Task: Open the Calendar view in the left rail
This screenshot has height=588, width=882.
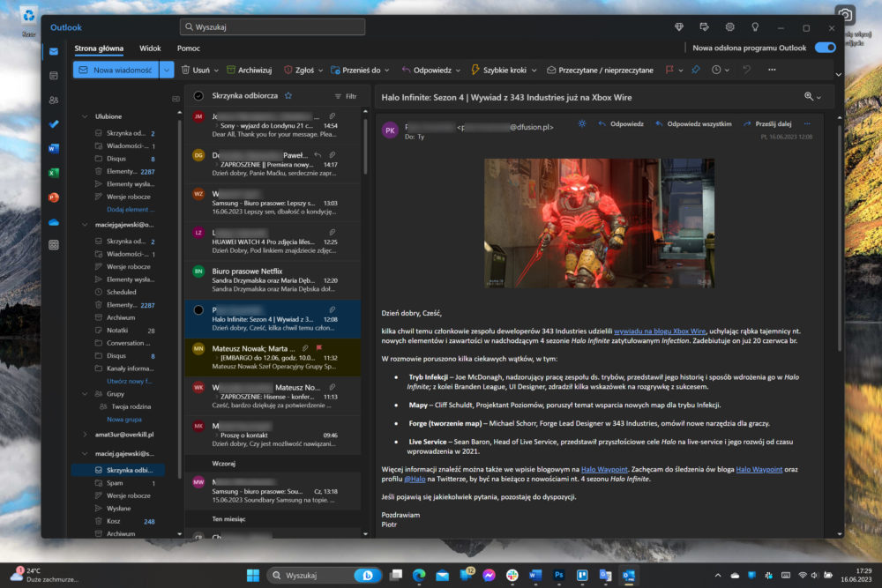Action: coord(54,75)
